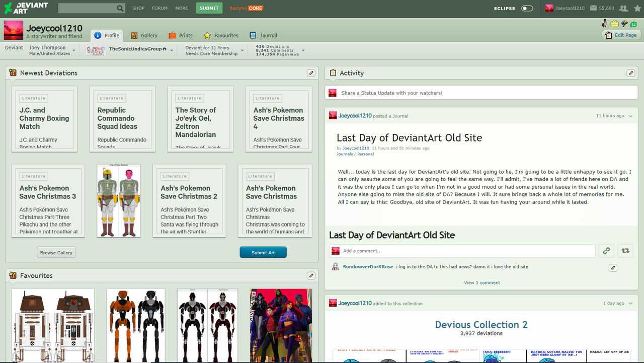The image size is (644, 363).
Task: Open the Mandalorian armor artwork thumbnail
Action: click(x=119, y=200)
